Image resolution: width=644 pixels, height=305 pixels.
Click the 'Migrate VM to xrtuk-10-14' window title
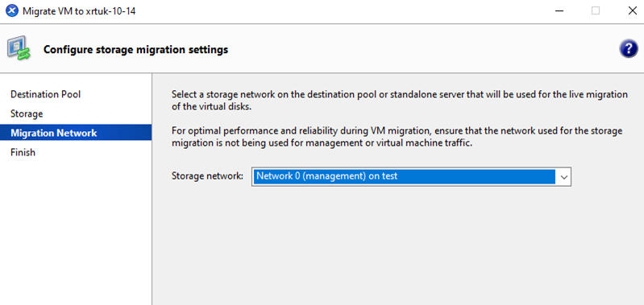[x=79, y=11]
